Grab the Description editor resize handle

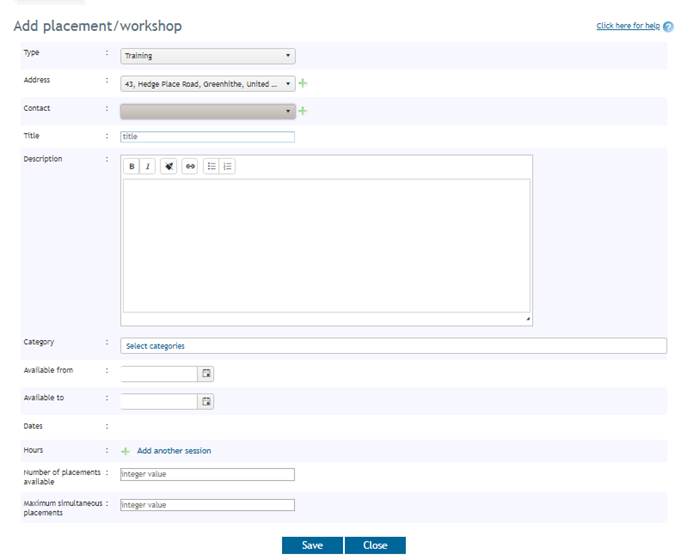(528, 319)
